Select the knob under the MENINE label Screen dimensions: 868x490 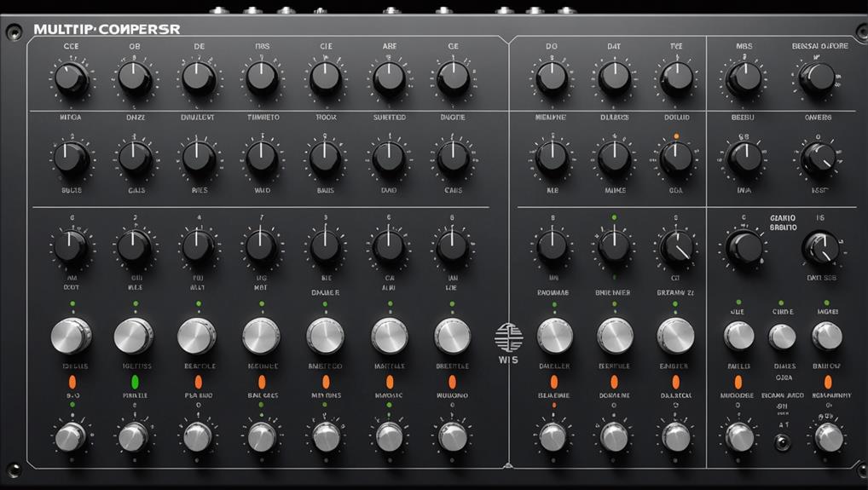552,158
